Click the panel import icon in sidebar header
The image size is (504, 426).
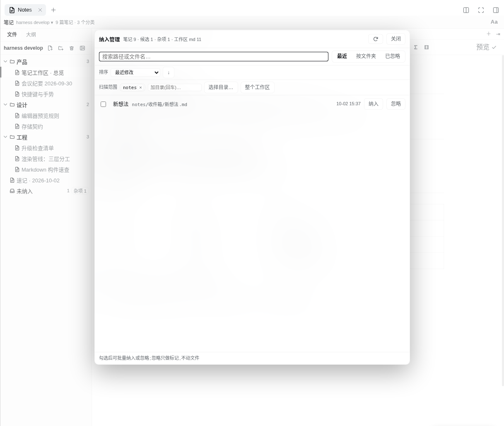82,48
